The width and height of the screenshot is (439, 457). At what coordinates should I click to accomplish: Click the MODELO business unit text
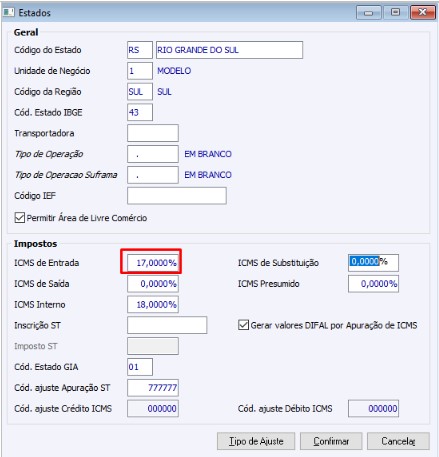174,71
